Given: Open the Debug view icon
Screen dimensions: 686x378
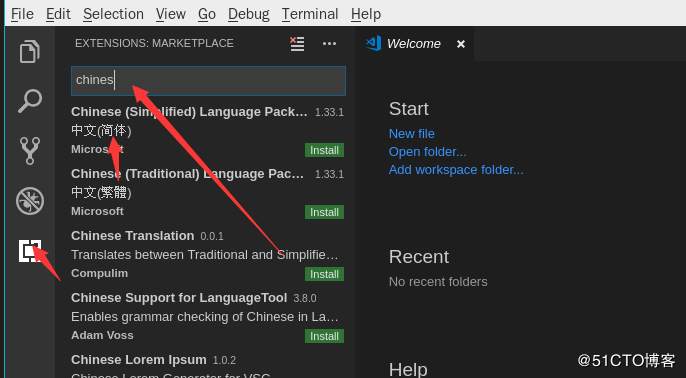Looking at the screenshot, I should (x=30, y=201).
